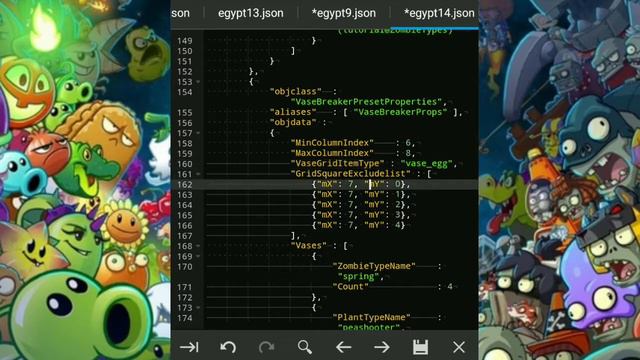
Task: Tap the tab indent icon in bottom toolbar
Action: point(189,347)
